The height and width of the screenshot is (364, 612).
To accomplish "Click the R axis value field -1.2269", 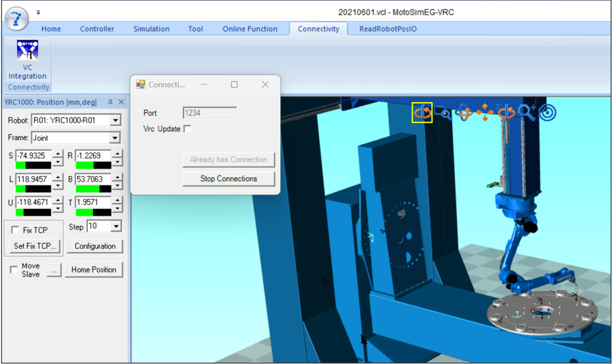I will click(93, 156).
